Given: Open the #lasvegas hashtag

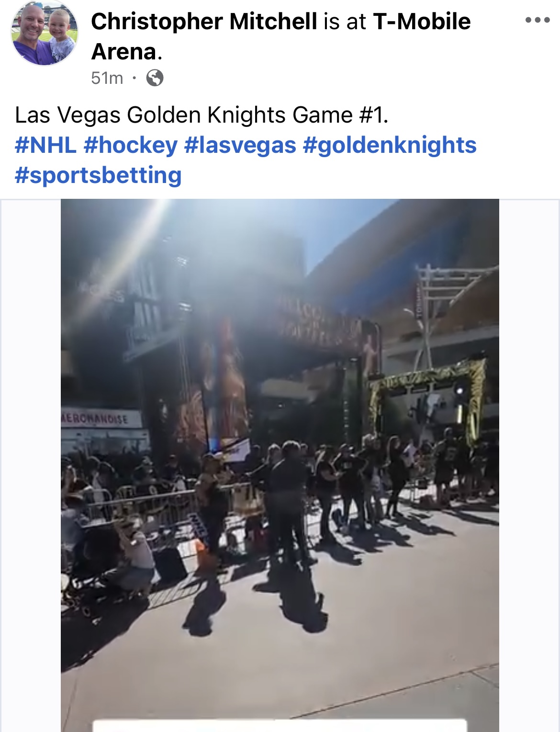Looking at the screenshot, I should pyautogui.click(x=240, y=145).
